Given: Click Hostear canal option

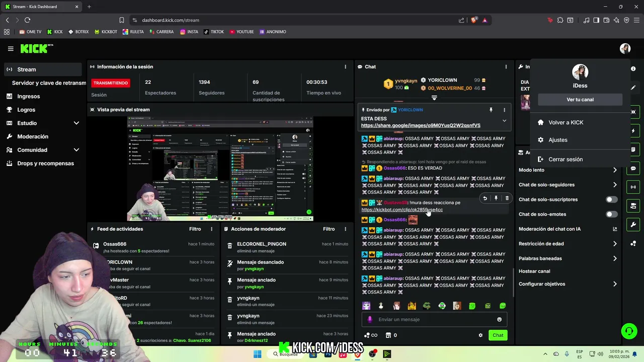Looking at the screenshot, I should pos(534,271).
